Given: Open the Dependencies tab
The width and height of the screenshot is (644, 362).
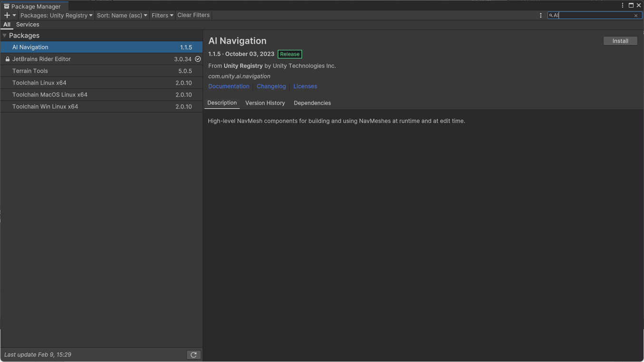Looking at the screenshot, I should (312, 103).
